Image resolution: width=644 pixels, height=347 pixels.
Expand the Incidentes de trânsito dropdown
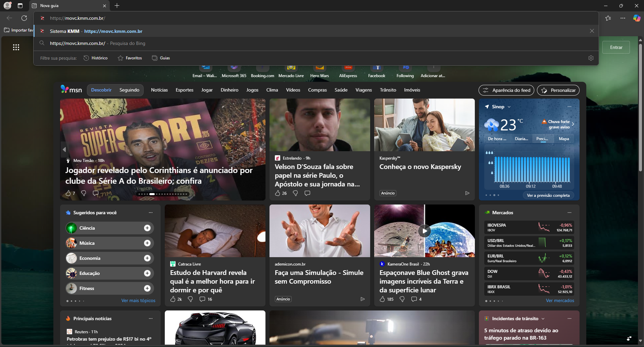pos(543,319)
